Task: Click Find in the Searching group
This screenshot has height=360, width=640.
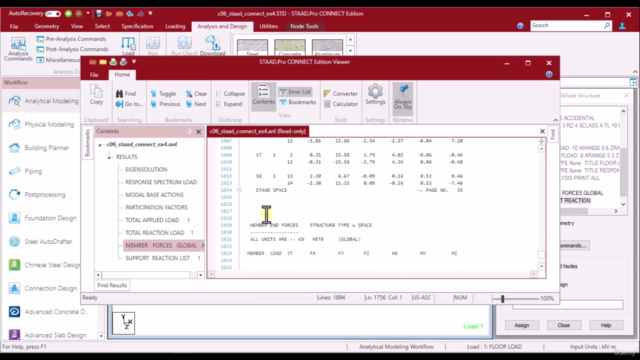Action: (126, 93)
